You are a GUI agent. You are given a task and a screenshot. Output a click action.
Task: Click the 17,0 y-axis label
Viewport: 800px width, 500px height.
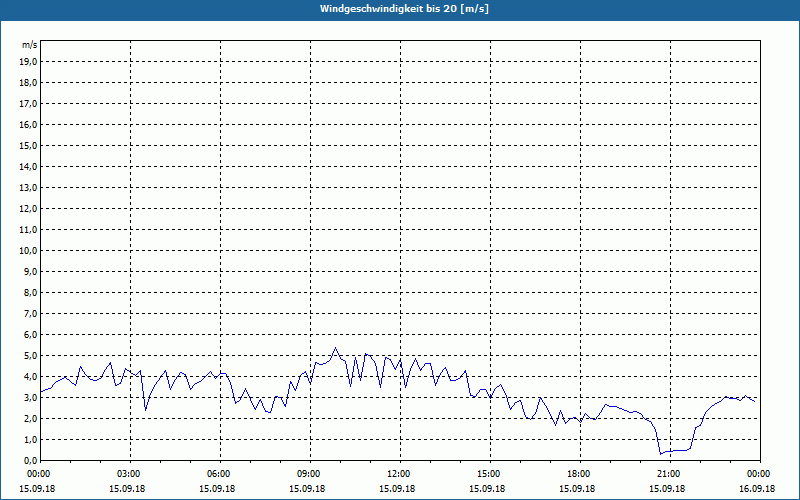(x=28, y=104)
